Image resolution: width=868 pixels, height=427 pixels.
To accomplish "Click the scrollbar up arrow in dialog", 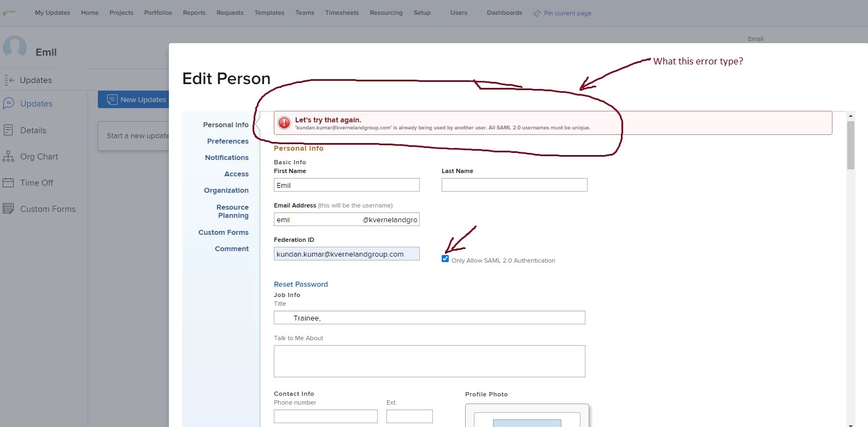I will click(851, 116).
